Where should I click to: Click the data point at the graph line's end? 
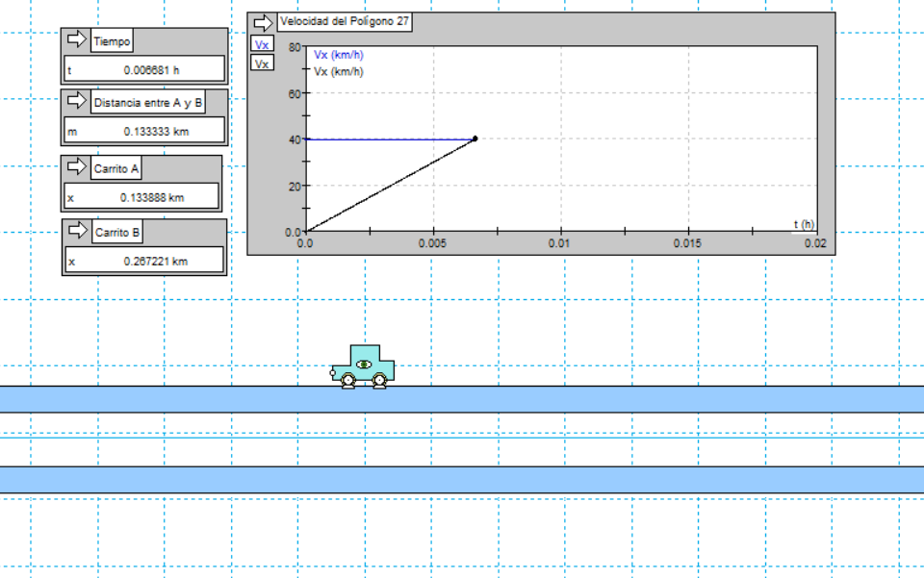(475, 139)
